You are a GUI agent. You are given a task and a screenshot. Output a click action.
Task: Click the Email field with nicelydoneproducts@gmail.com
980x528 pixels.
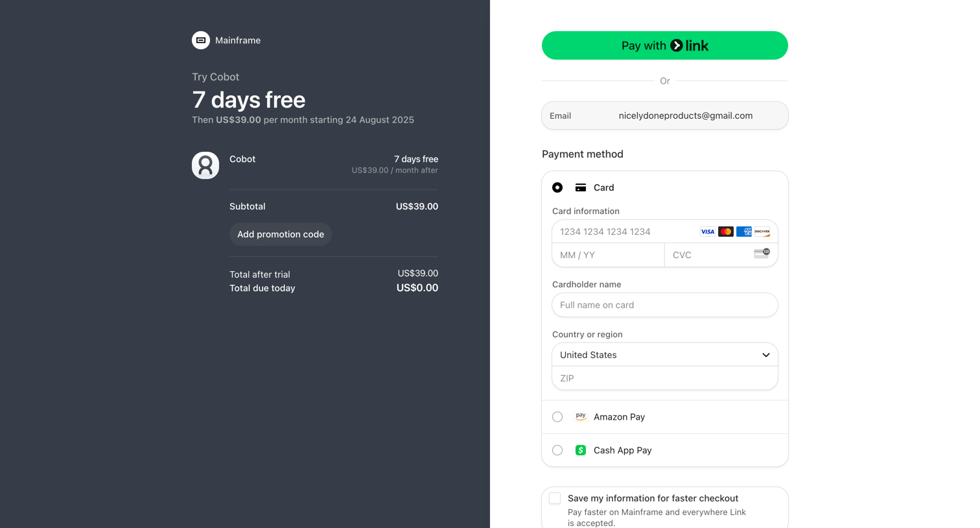click(x=665, y=115)
